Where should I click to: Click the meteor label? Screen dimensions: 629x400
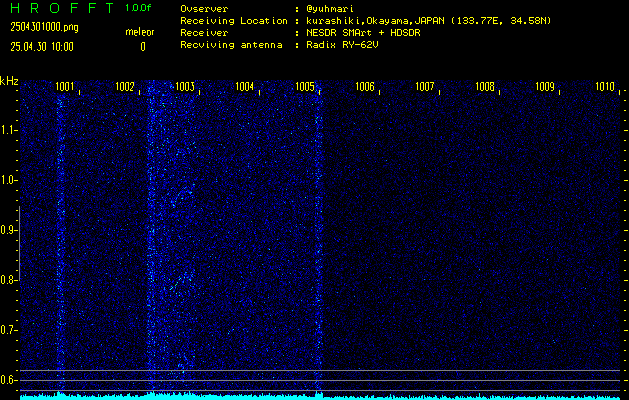pyautogui.click(x=140, y=32)
